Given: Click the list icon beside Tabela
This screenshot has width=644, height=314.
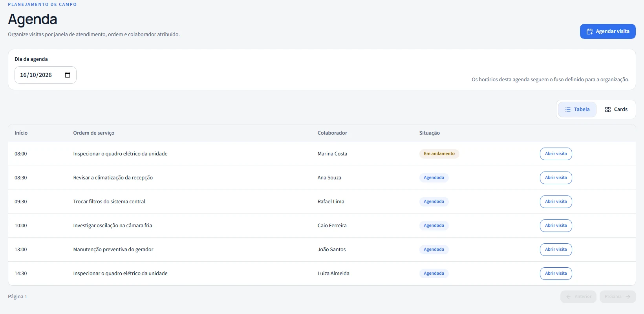Looking at the screenshot, I should 568,110.
